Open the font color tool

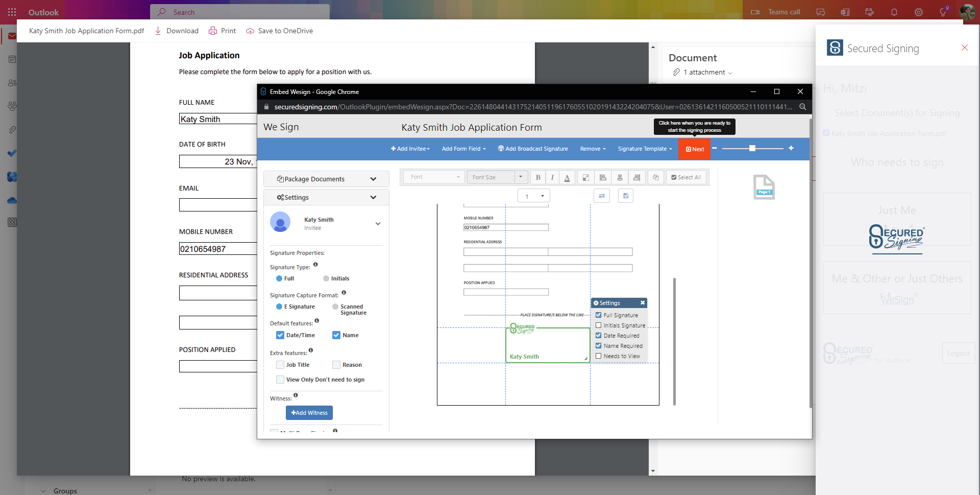(x=567, y=177)
